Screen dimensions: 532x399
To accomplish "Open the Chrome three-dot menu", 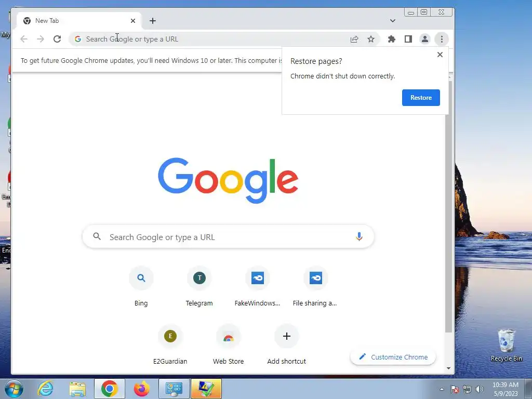I will click(442, 39).
